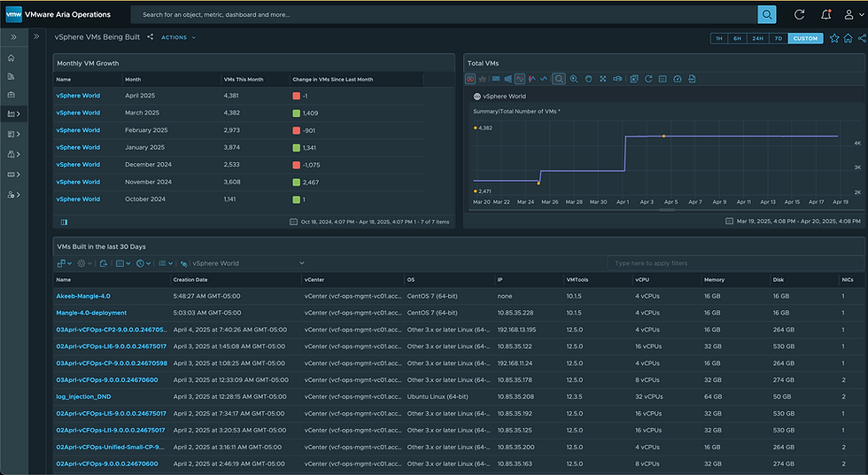868x475 pixels.
Task: Click the column selector icon below Monthly VM Growth
Action: click(x=64, y=222)
